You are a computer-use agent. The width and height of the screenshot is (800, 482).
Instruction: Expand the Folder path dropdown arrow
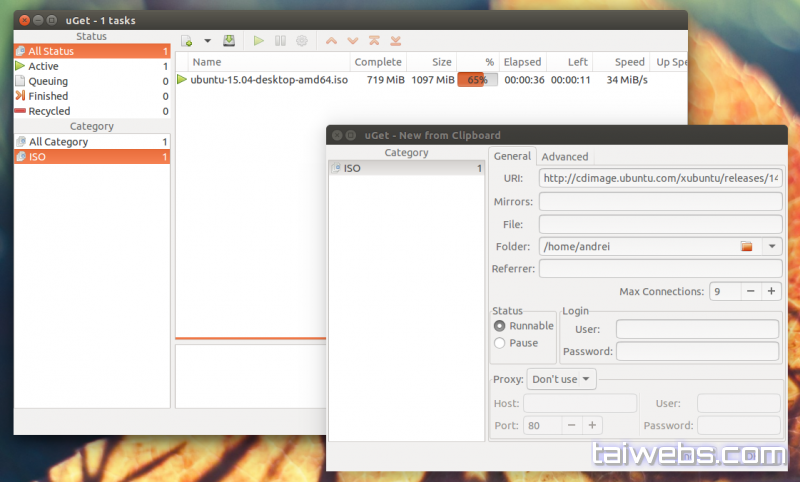click(771, 246)
